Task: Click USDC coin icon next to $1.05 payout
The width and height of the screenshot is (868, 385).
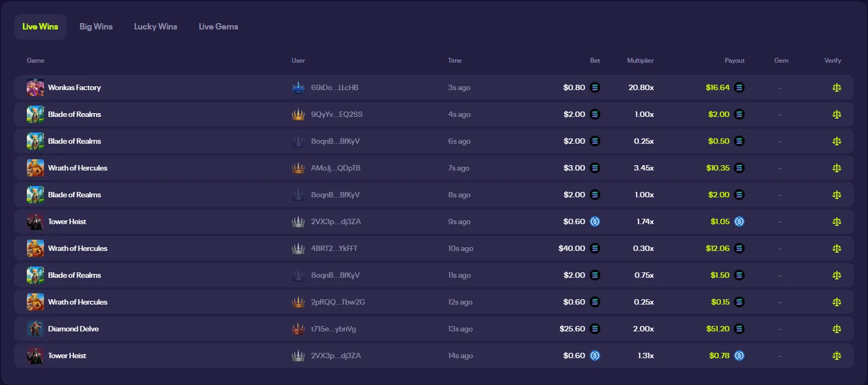Action: pyautogui.click(x=739, y=221)
